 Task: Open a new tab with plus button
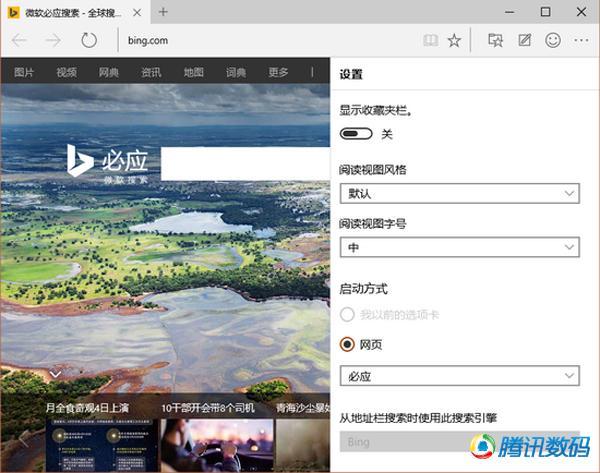click(163, 12)
